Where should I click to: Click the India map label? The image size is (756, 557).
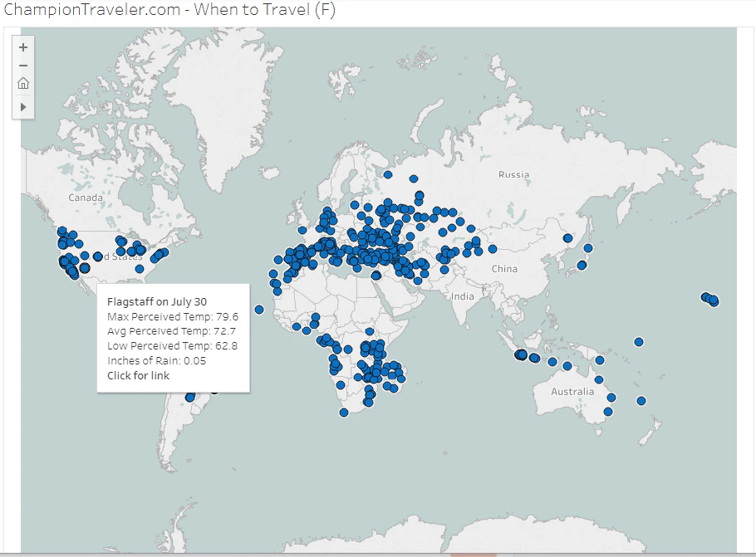coord(463,296)
